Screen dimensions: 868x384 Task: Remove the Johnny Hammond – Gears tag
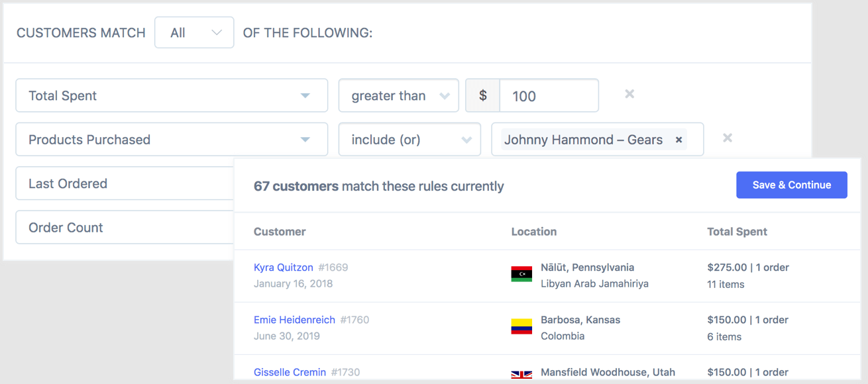pyautogui.click(x=678, y=140)
